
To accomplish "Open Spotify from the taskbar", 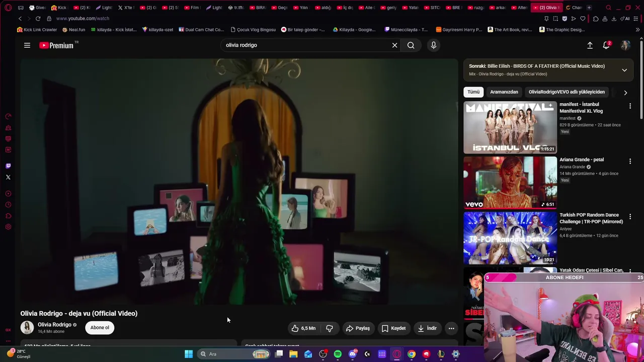I will [x=338, y=354].
